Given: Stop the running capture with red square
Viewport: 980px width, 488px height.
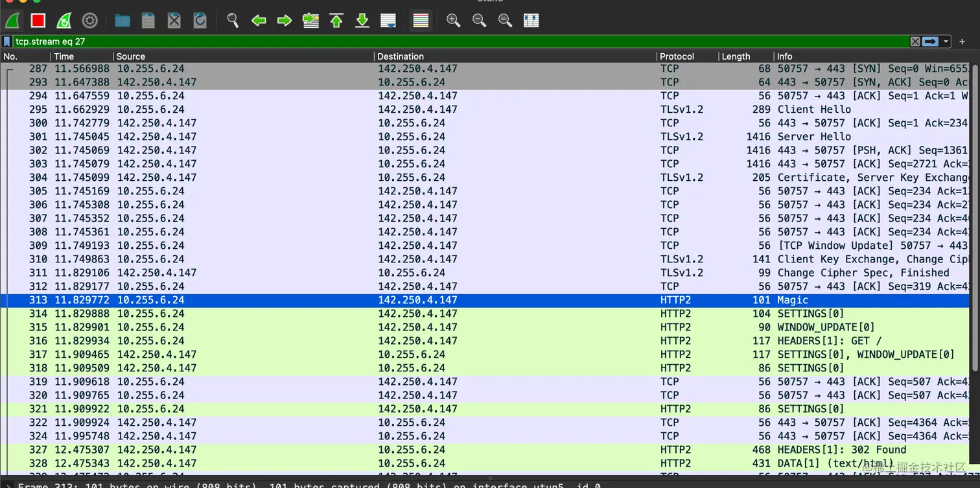Looking at the screenshot, I should pyautogui.click(x=38, y=21).
